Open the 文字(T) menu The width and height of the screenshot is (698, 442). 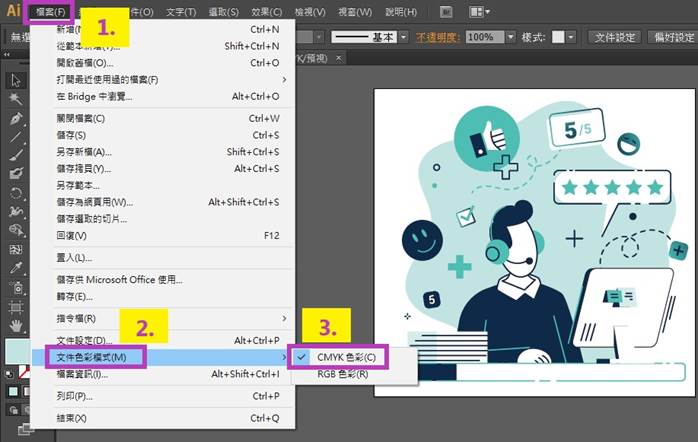181,12
